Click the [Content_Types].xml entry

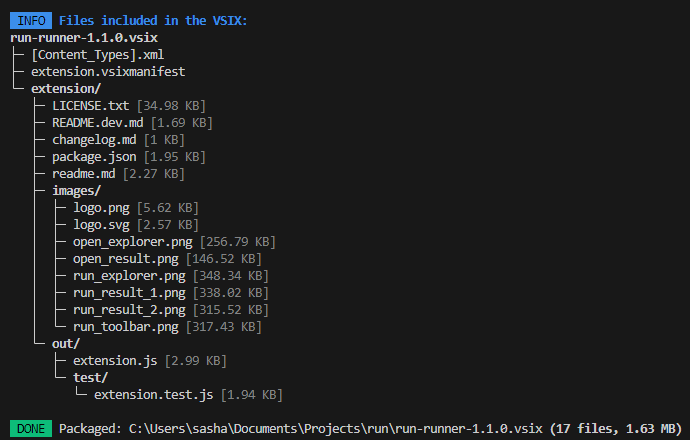[97, 55]
